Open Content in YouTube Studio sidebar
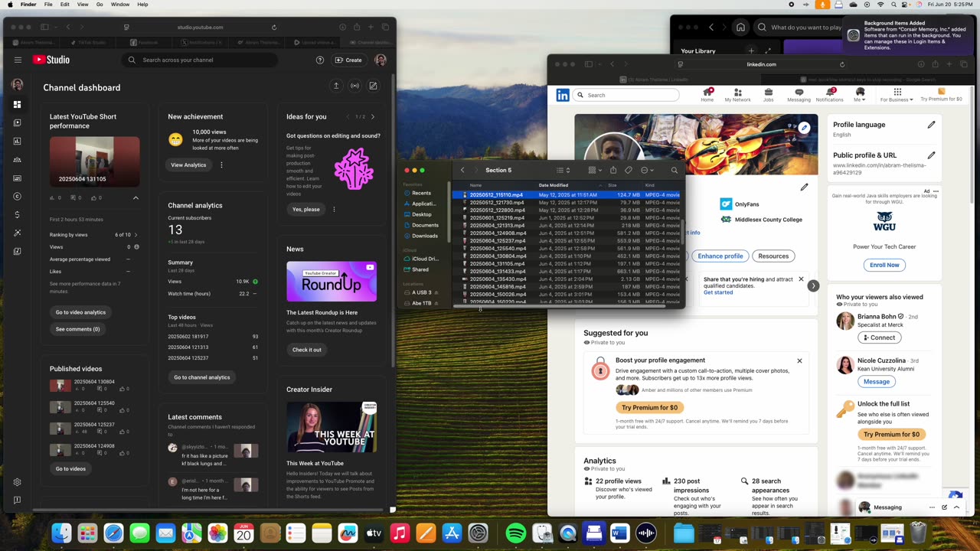This screenshot has width=980, height=551. point(17,122)
